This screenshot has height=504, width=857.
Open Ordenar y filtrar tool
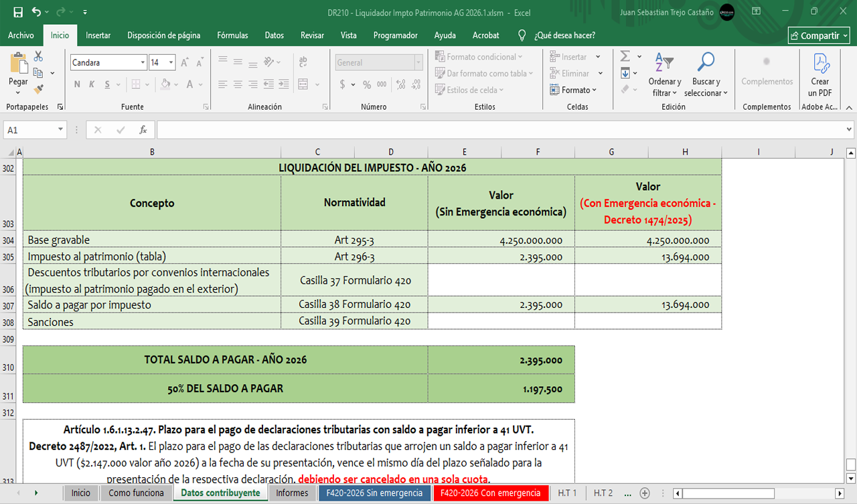(x=664, y=75)
